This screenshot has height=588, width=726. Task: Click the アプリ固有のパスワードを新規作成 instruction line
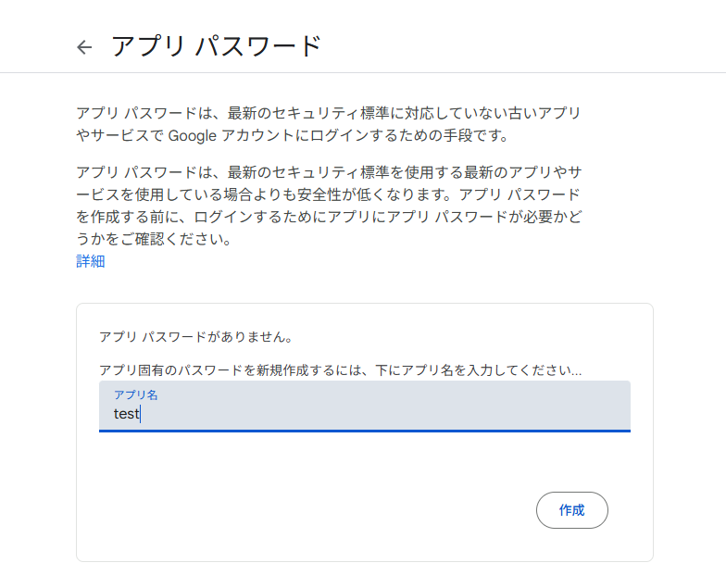[340, 370]
